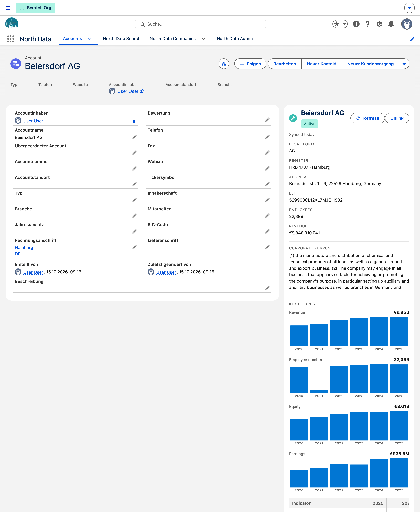Click in the Suche search field
Image resolution: width=420 pixels, height=512 pixels.
(200, 24)
